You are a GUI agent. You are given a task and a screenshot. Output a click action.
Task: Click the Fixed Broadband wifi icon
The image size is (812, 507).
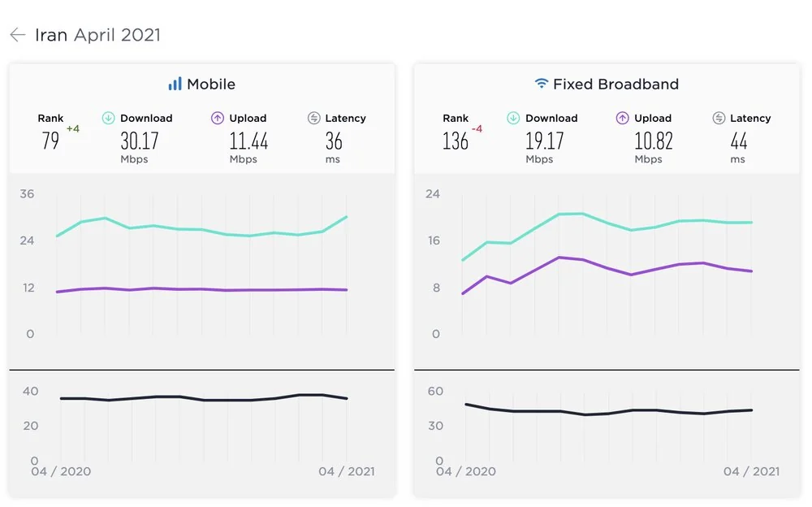[542, 84]
